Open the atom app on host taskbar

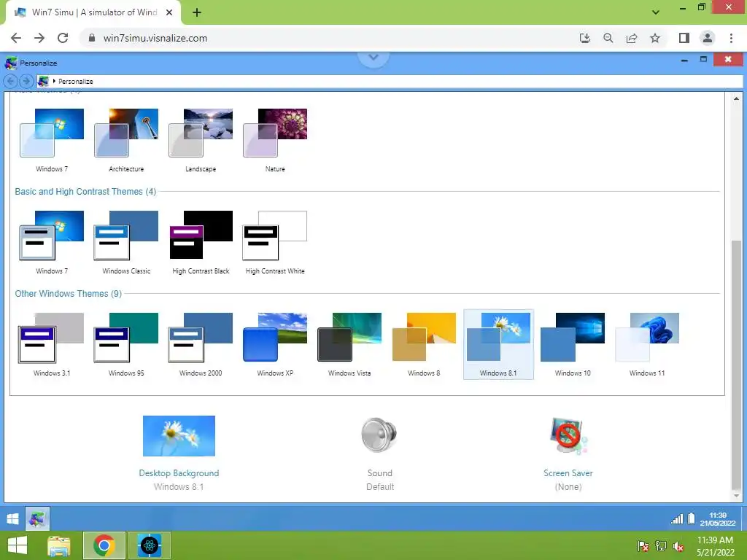point(150,545)
